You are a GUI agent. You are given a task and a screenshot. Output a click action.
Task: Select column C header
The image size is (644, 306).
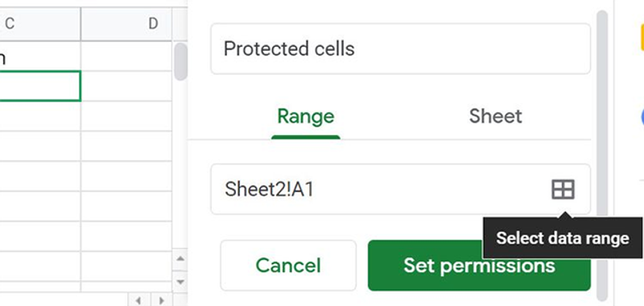coord(40,24)
